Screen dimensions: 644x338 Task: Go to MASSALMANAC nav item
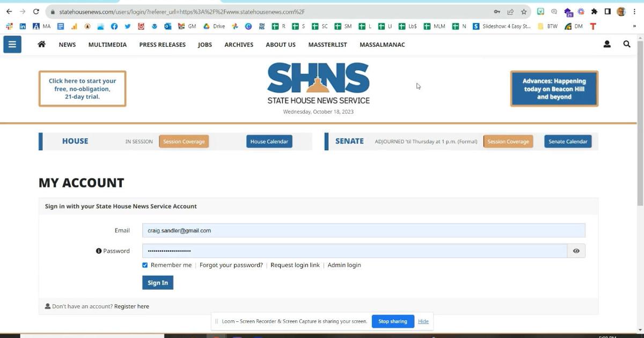[382, 45]
